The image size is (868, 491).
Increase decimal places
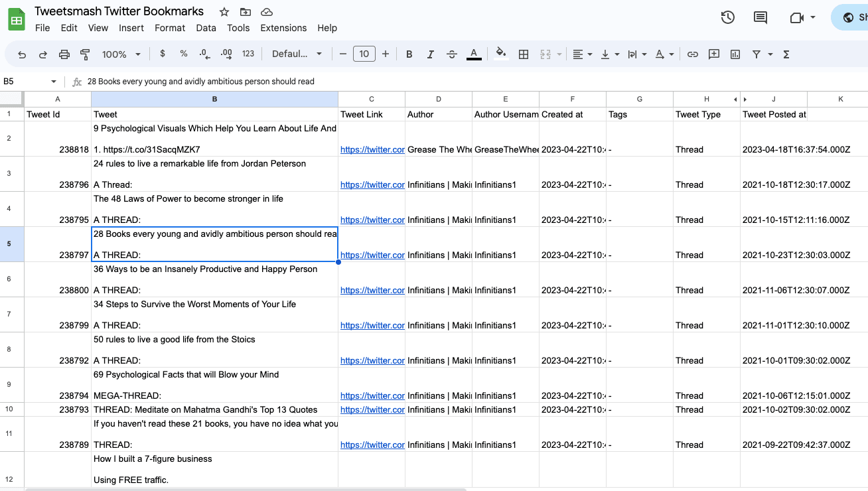point(226,54)
